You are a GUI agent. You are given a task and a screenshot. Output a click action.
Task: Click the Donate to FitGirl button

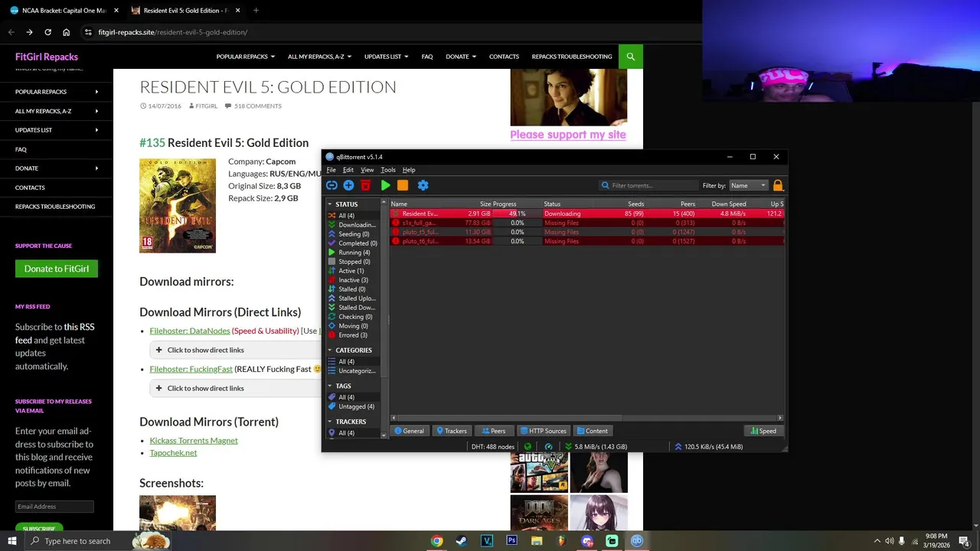(57, 269)
